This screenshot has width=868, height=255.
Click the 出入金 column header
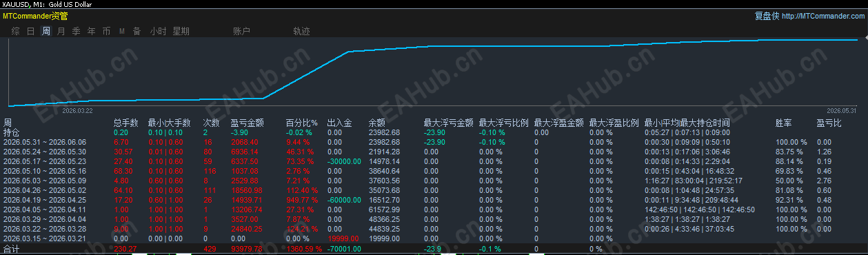tap(339, 123)
